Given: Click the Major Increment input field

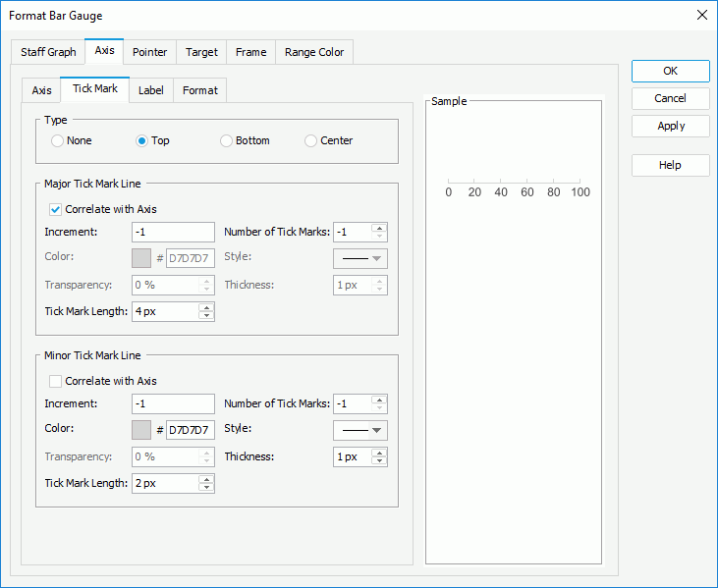Looking at the screenshot, I should [x=173, y=232].
